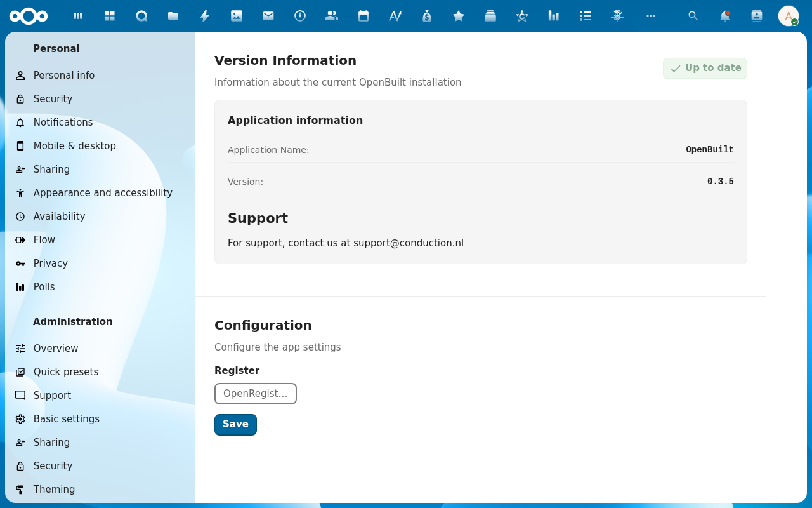Viewport: 812px width, 508px height.
Task: Open Polls settings in sidebar
Action: click(x=100, y=287)
